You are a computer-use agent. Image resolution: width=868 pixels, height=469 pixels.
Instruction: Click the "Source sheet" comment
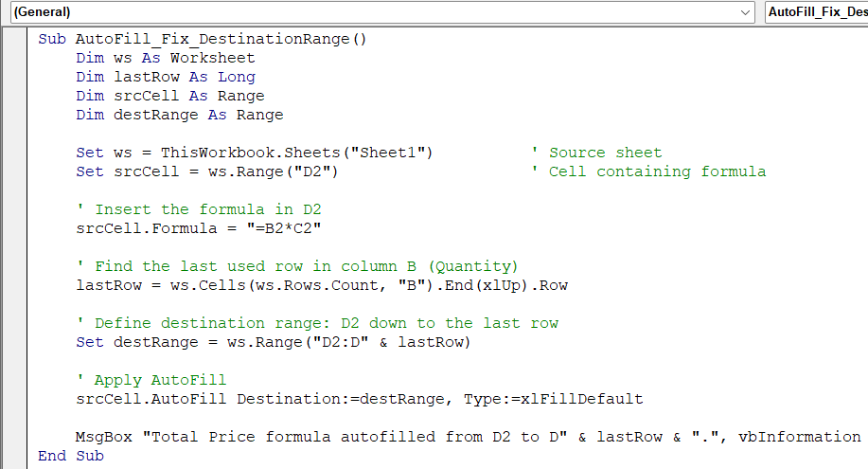click(x=605, y=153)
